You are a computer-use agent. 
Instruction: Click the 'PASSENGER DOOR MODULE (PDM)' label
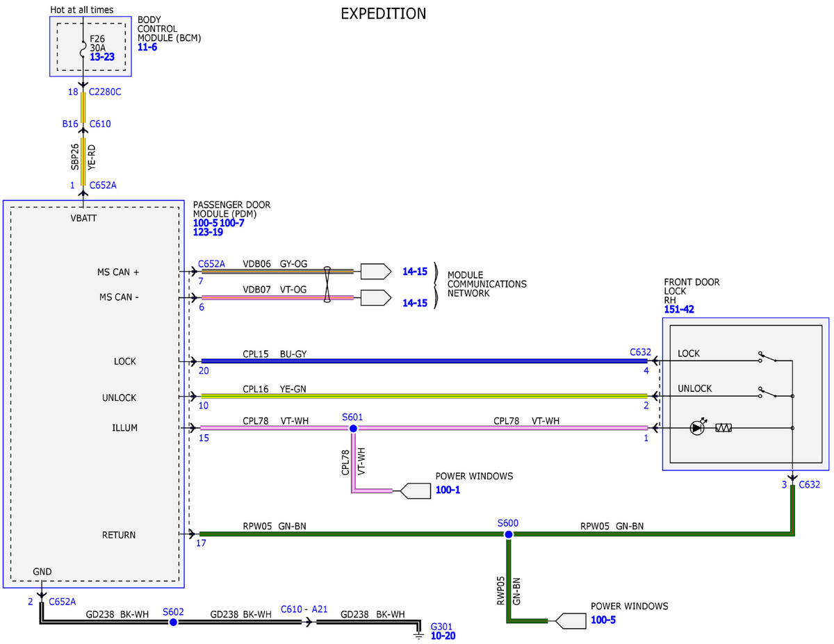tap(231, 209)
